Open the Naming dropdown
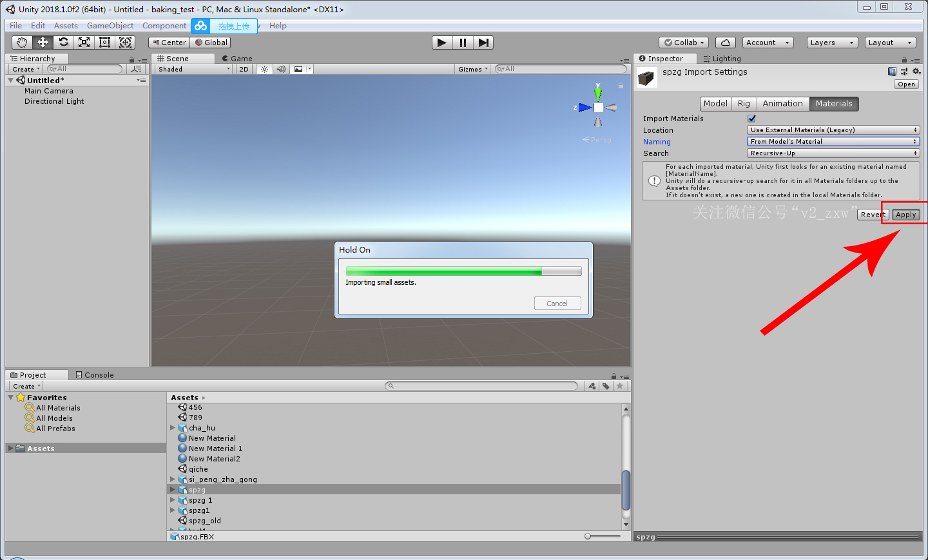Viewport: 928px width, 560px height. (833, 142)
